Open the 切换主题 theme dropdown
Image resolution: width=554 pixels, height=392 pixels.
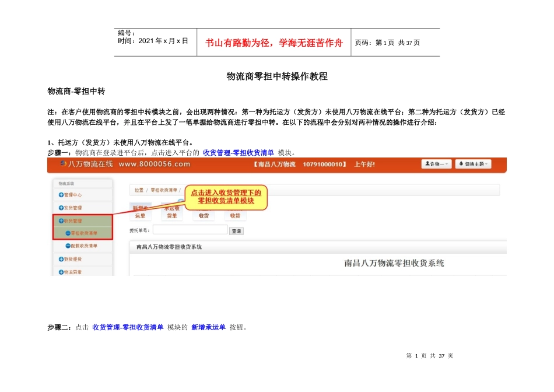473,164
